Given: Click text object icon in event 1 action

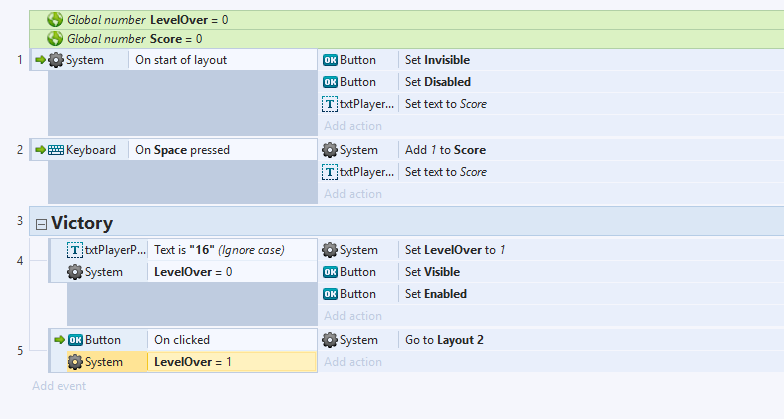Looking at the screenshot, I should [x=330, y=104].
